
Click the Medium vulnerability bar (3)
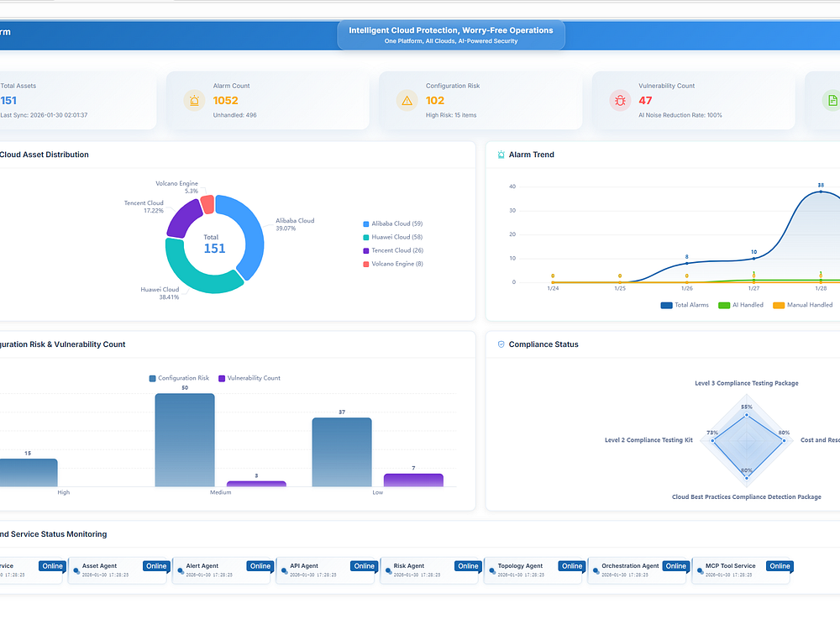[x=256, y=484]
